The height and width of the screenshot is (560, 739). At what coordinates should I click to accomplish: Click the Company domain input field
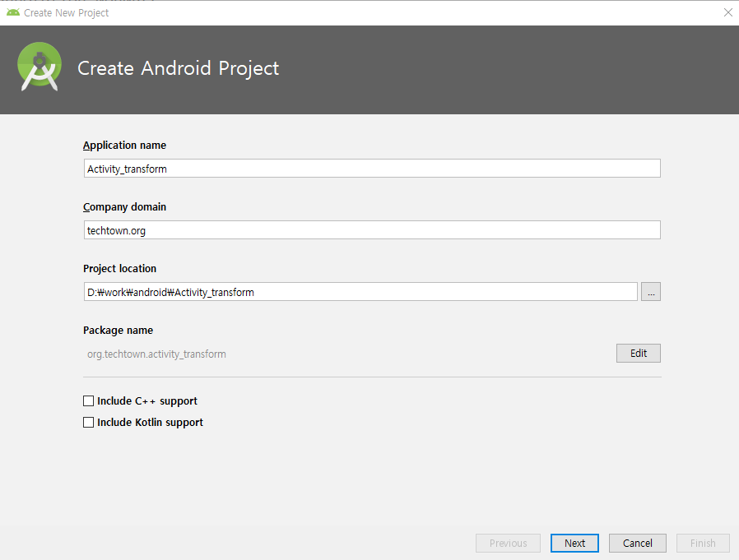coord(372,230)
